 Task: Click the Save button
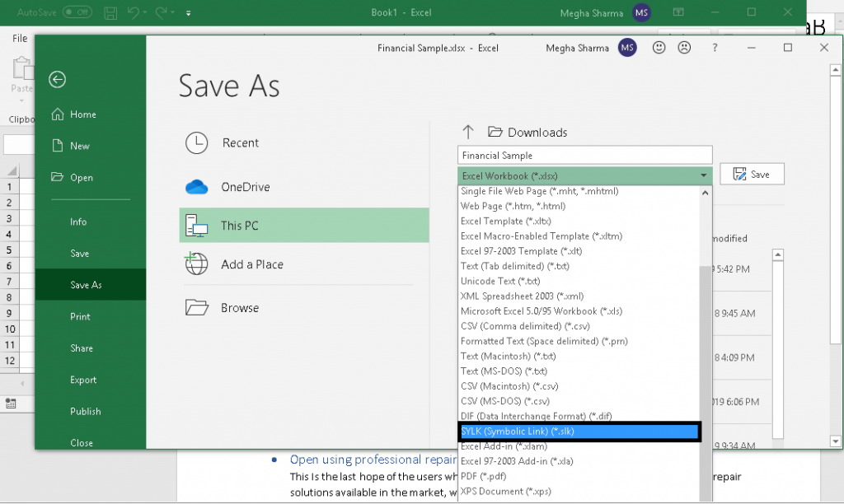pyautogui.click(x=751, y=174)
